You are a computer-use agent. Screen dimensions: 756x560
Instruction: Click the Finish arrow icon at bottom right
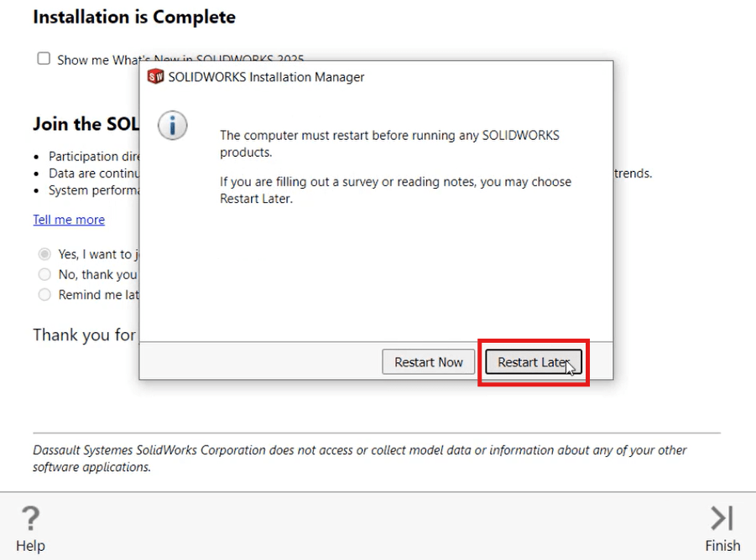[722, 517]
